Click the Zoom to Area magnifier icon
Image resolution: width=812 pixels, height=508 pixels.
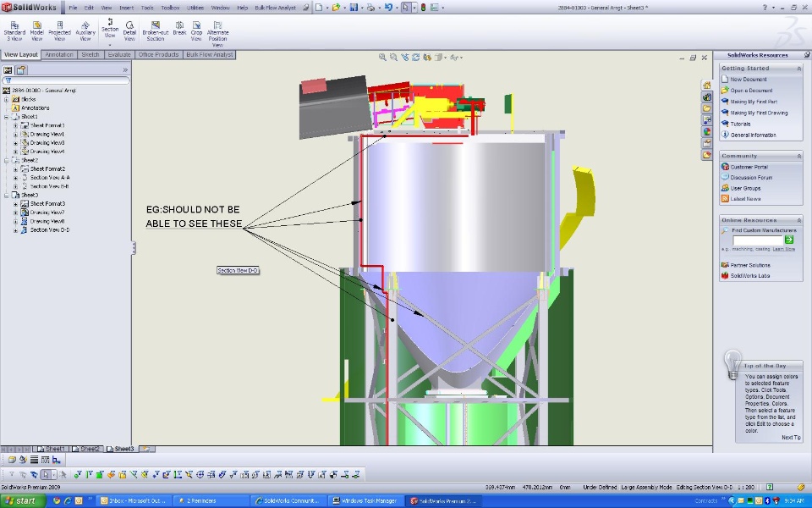click(x=393, y=57)
